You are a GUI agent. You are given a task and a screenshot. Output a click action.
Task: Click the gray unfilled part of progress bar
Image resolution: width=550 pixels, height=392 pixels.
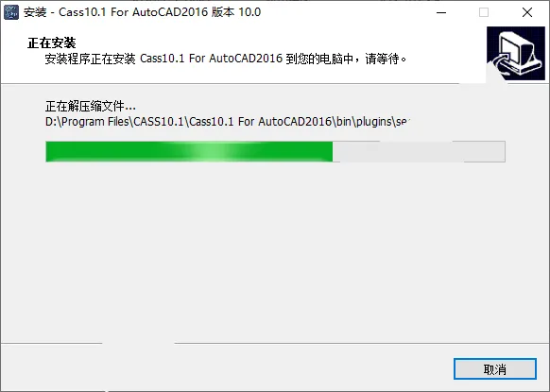coord(419,151)
